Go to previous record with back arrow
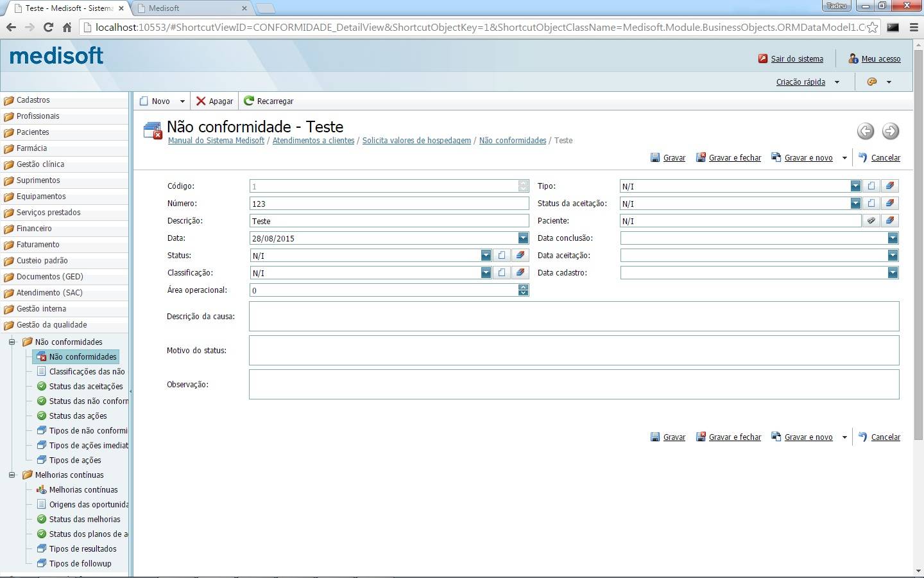The image size is (924, 578). click(866, 131)
